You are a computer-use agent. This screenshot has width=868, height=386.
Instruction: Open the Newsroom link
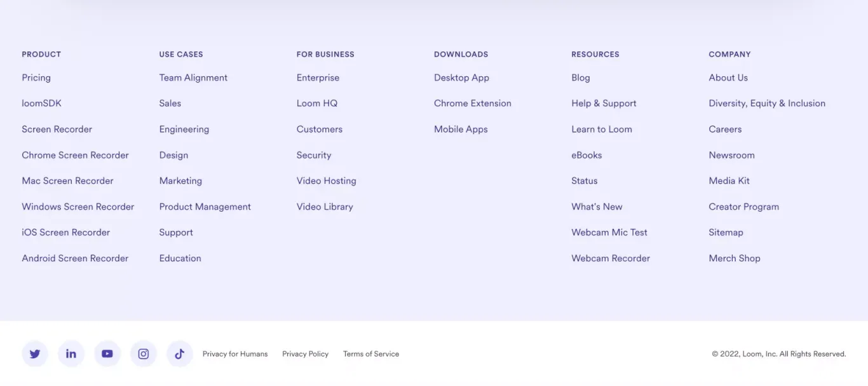[731, 155]
